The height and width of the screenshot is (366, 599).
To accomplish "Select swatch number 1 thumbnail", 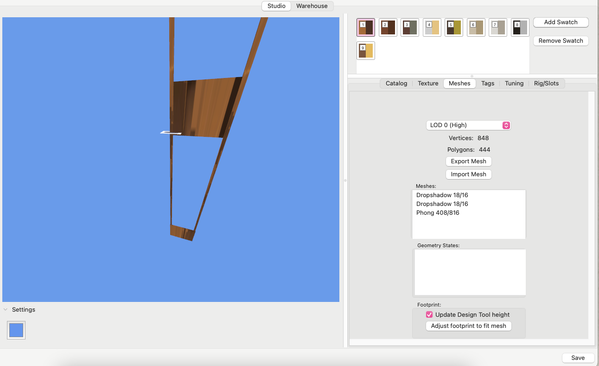I will pyautogui.click(x=366, y=28).
